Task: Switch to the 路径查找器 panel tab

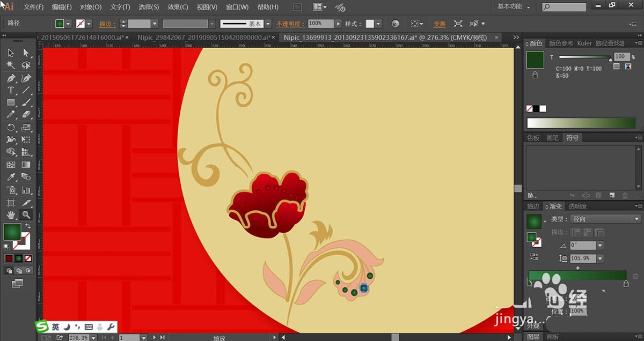Action: click(x=610, y=43)
